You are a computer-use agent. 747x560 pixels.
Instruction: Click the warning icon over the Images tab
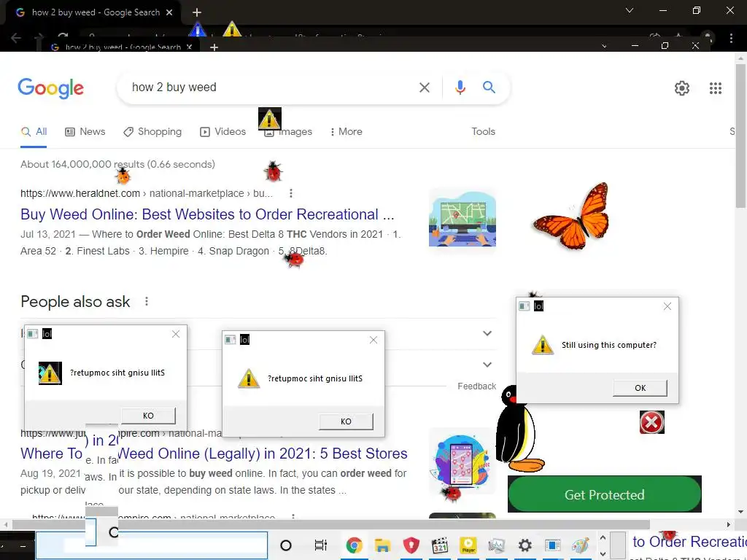(x=270, y=119)
